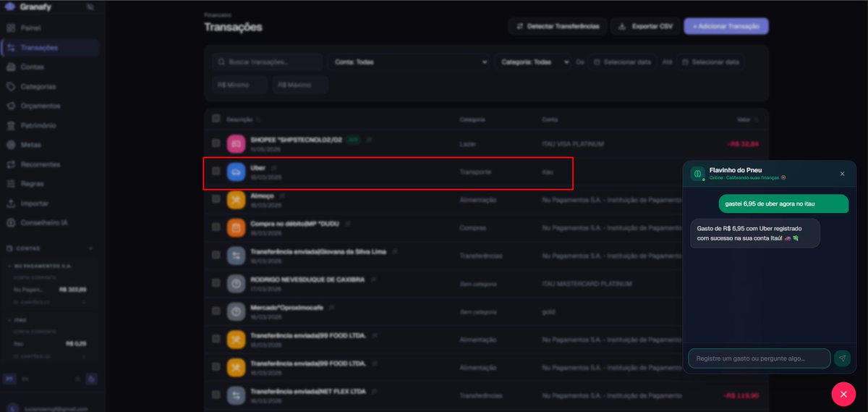Click the Metas target icon in sidebar
868x412 pixels.
10,146
